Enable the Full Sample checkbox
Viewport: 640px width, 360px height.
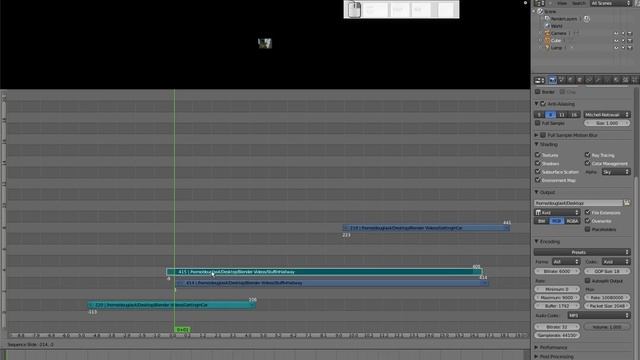tap(538, 123)
